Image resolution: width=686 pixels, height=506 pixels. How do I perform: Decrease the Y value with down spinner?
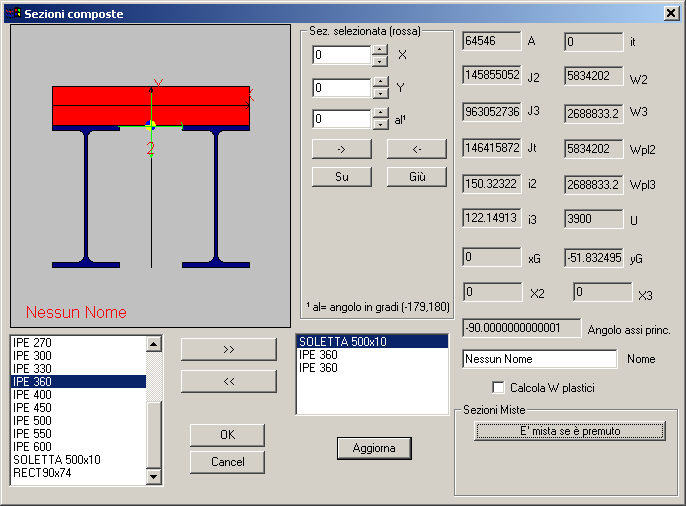click(x=379, y=93)
